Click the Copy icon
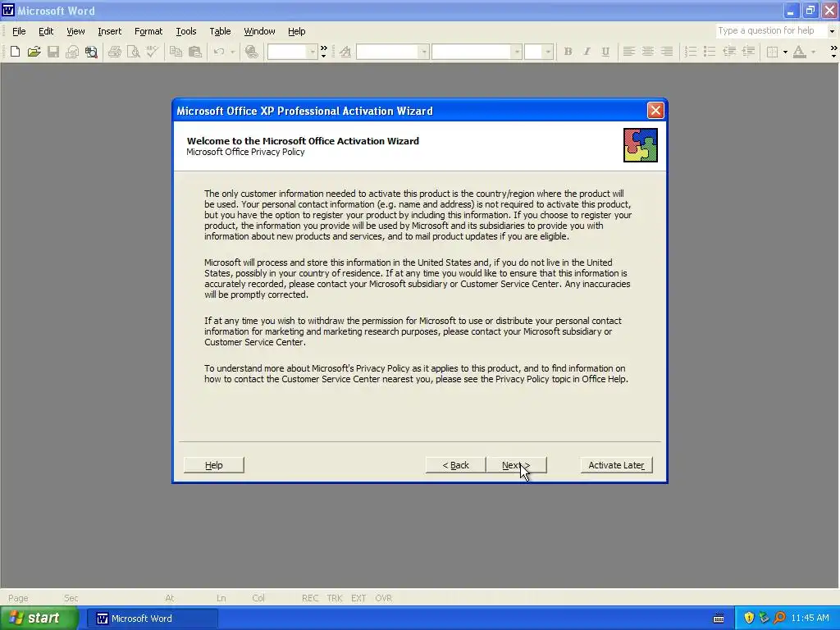 coord(176,52)
